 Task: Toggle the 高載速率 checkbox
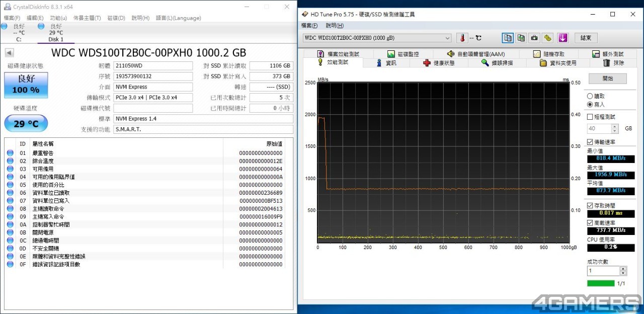tap(590, 223)
